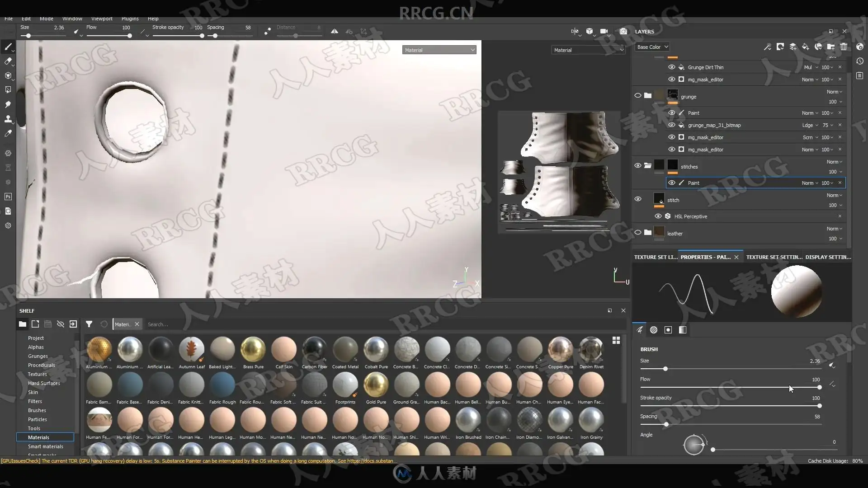Select the Smudge tool in left toolbar
This screenshot has height=488, width=868.
click(8, 105)
